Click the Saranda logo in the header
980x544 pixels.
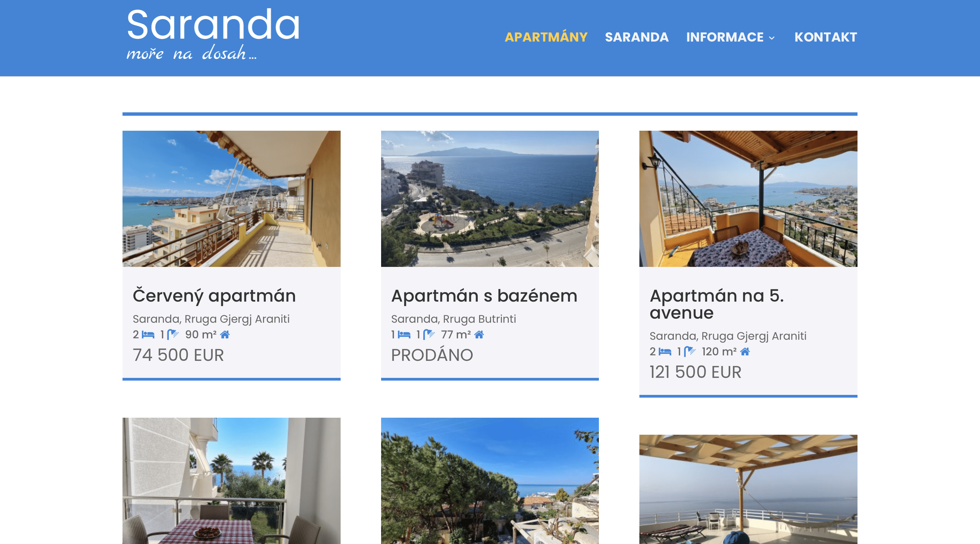213,34
